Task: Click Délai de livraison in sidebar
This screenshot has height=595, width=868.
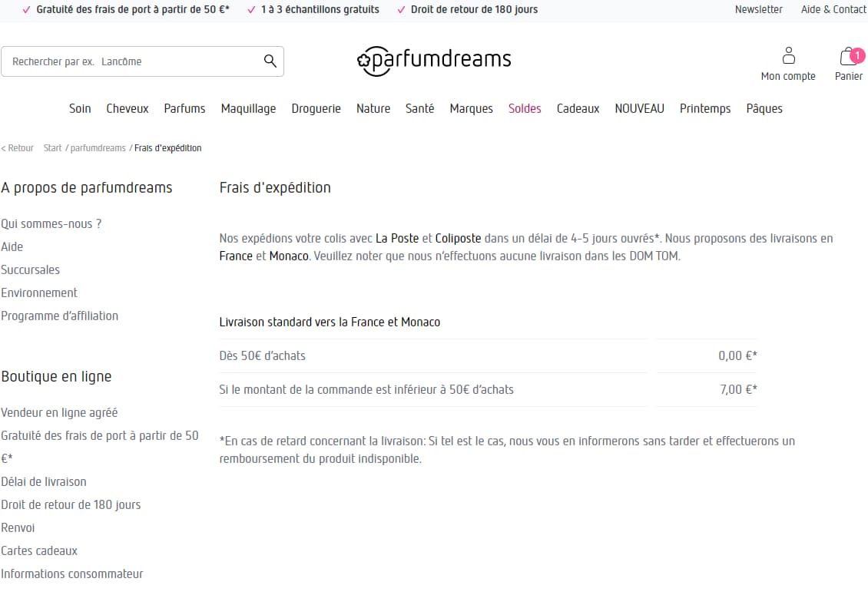Action: pos(44,481)
